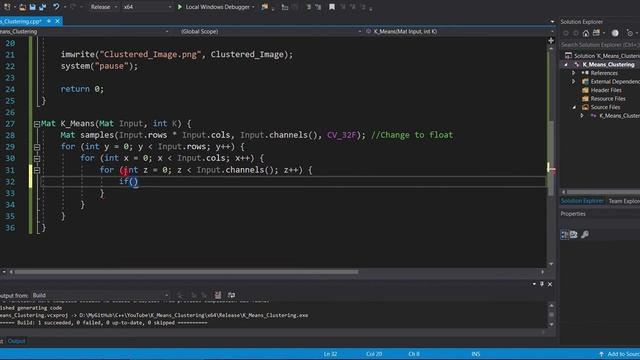Switch to the Team Explorer tab
Viewport: 640px width, 360px height.
point(624,201)
